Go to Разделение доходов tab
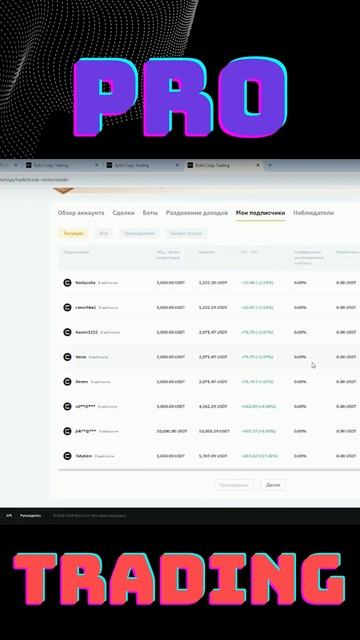The height and width of the screenshot is (640, 360). 197,213
